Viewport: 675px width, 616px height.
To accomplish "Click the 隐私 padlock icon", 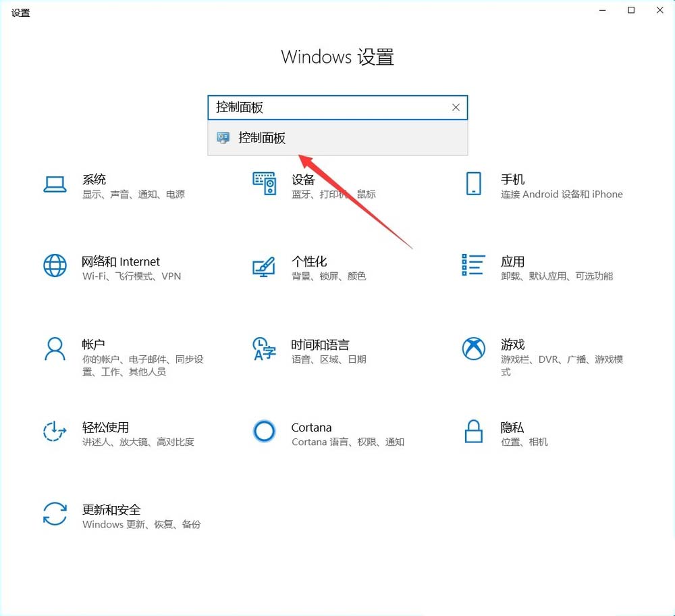I will pos(473,431).
